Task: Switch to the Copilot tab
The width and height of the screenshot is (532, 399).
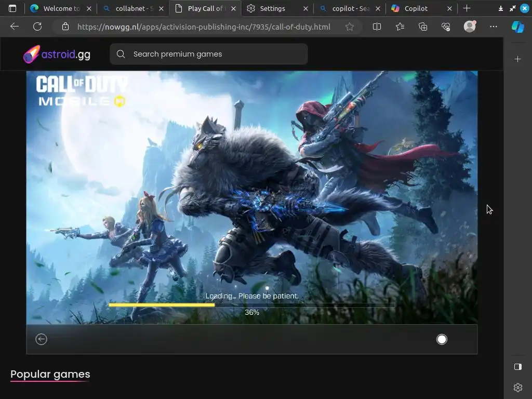Action: coord(421,8)
